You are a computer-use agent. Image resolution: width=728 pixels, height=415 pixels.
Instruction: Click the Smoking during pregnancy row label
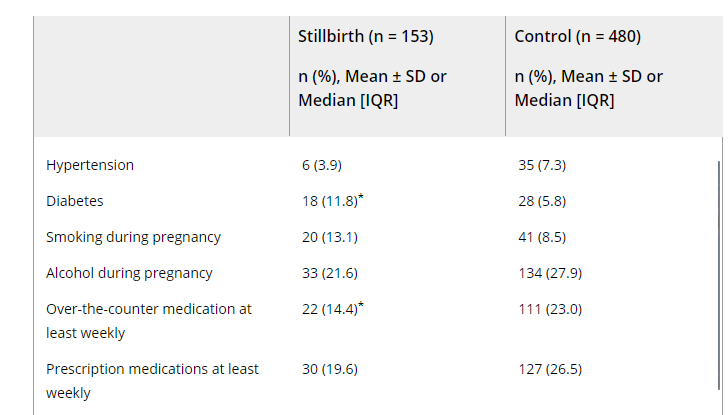(x=133, y=237)
